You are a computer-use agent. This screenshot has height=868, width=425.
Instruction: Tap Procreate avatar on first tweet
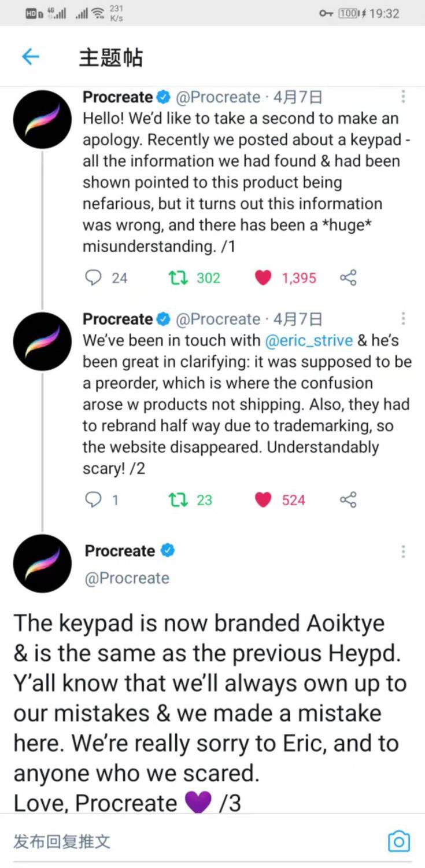tap(42, 120)
